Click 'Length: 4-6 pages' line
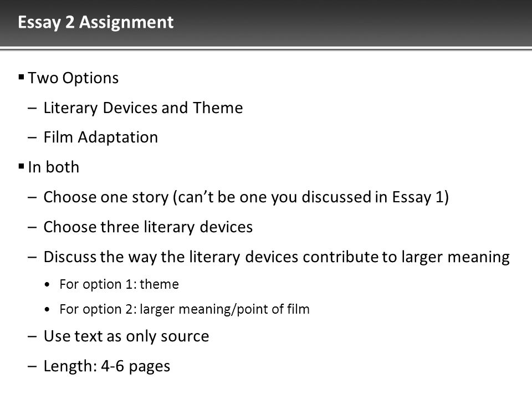The height and width of the screenshot is (399, 532). (107, 366)
